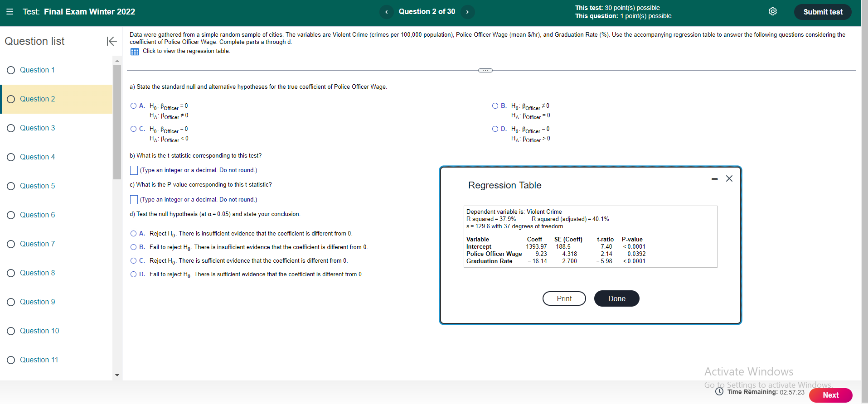Image resolution: width=868 pixels, height=404 pixels.
Task: Click Police Officer Wage t-ratio 2.14
Action: pos(606,254)
